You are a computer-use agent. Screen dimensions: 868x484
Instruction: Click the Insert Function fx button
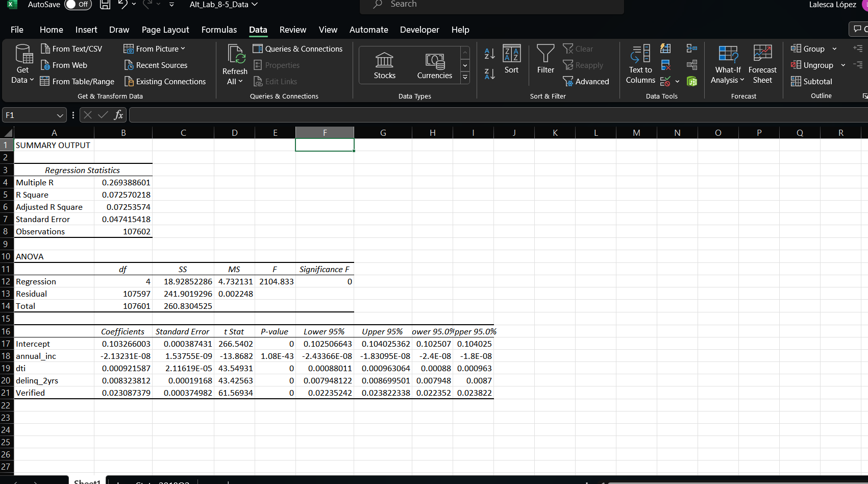(x=119, y=115)
